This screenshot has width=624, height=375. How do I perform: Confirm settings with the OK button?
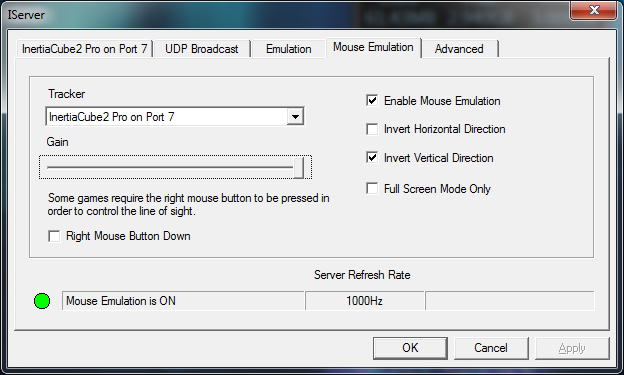tap(410, 348)
